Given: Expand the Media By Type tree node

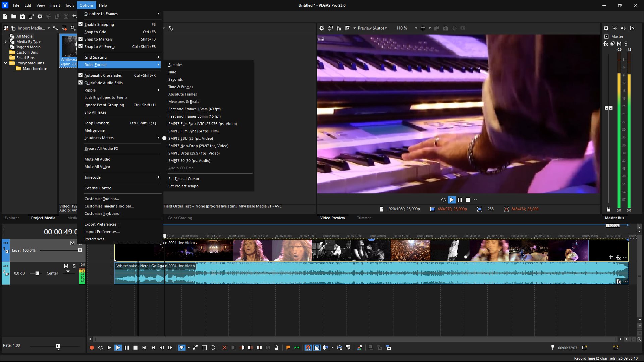Looking at the screenshot, I should [5, 42].
